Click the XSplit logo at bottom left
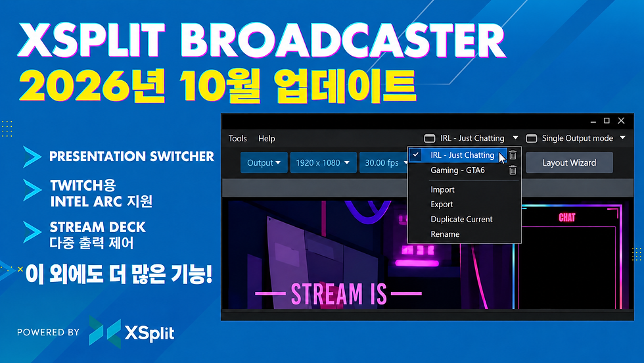Screen dimensions: 644x363 tap(132, 332)
